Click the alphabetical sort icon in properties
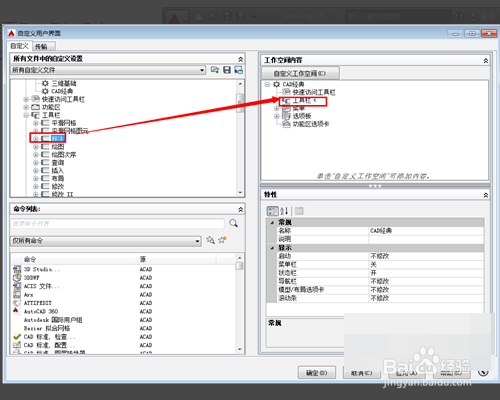 [x=284, y=211]
